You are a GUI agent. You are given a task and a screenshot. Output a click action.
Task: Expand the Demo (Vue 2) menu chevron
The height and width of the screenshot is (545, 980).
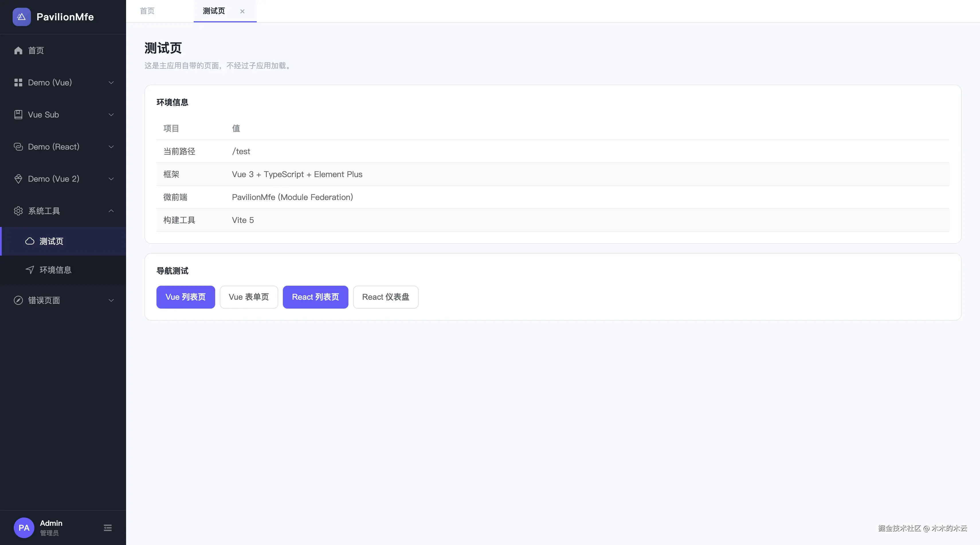(111, 179)
